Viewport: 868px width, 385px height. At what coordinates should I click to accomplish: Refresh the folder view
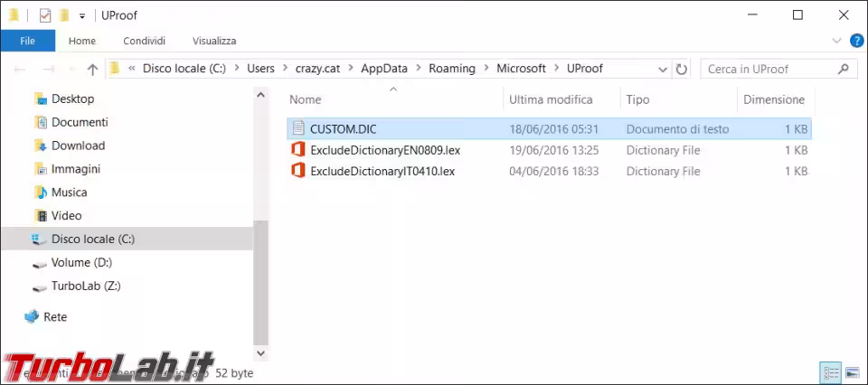[682, 70]
